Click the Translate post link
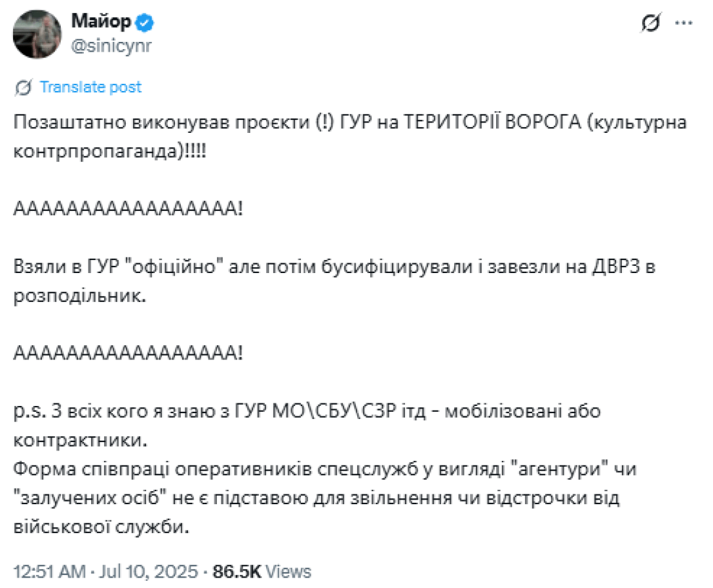The width and height of the screenshot is (713, 588). pyautogui.click(x=90, y=87)
